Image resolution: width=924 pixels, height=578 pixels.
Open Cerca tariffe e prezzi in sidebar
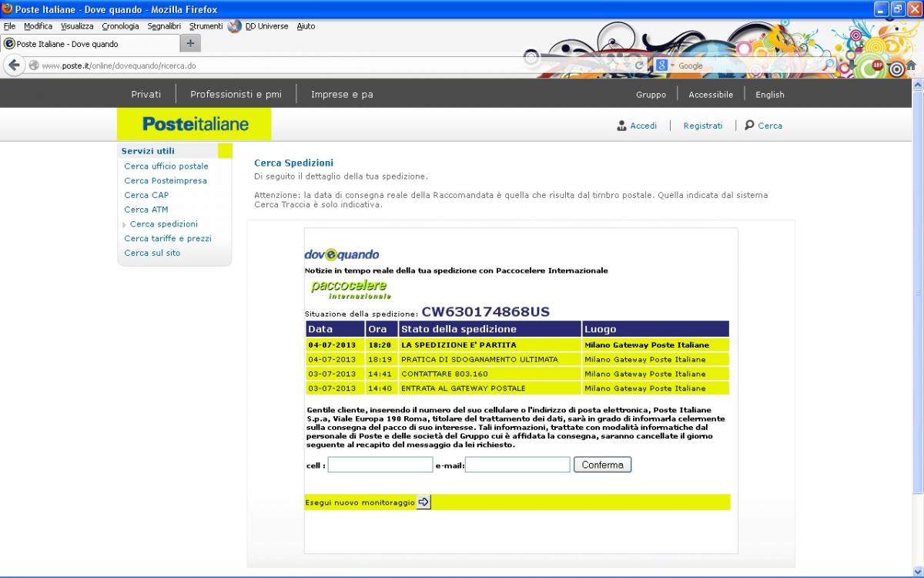click(168, 239)
